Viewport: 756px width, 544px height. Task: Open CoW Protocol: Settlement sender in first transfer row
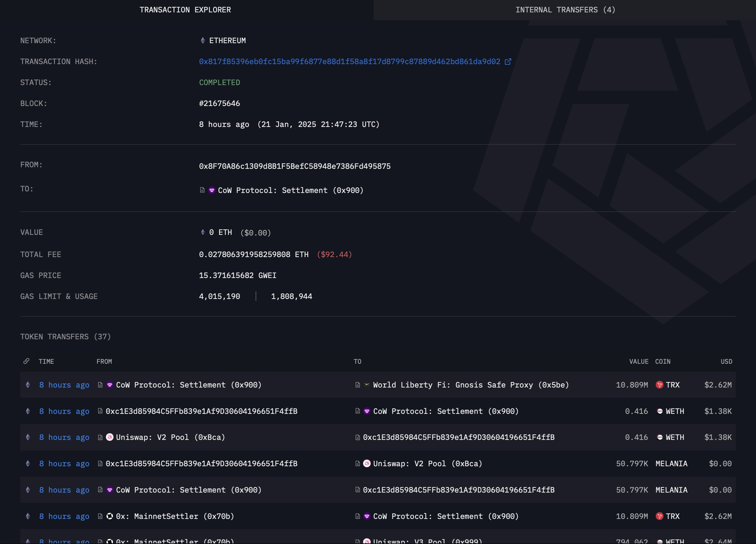tap(189, 385)
